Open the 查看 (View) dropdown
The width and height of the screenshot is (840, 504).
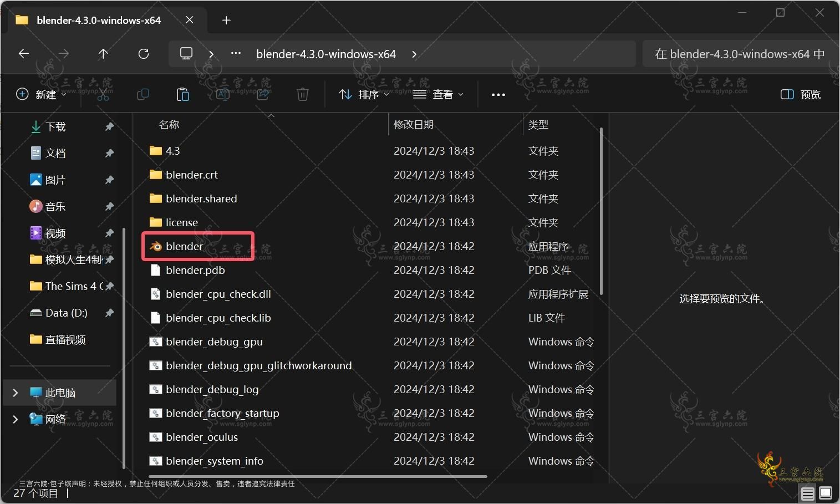click(438, 94)
